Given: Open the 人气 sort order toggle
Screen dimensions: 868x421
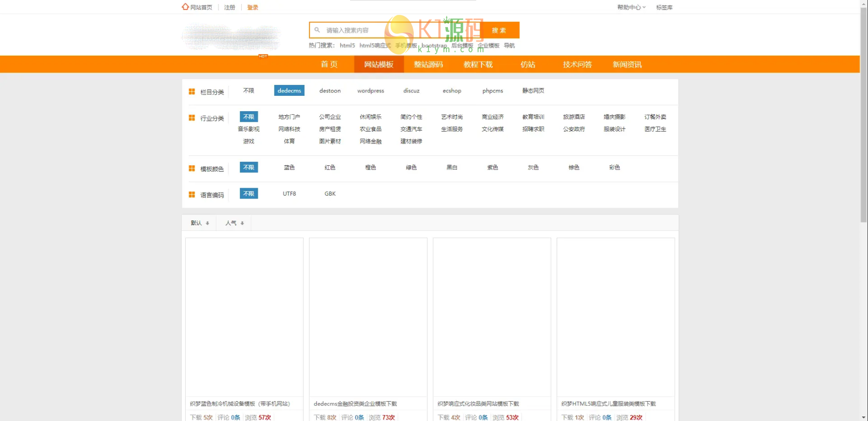Looking at the screenshot, I should (234, 223).
